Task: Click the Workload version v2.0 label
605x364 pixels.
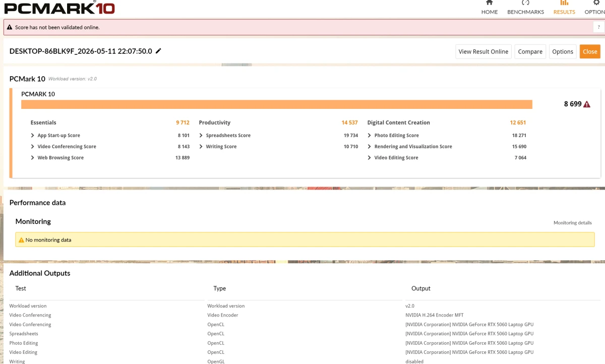Action: click(73, 79)
